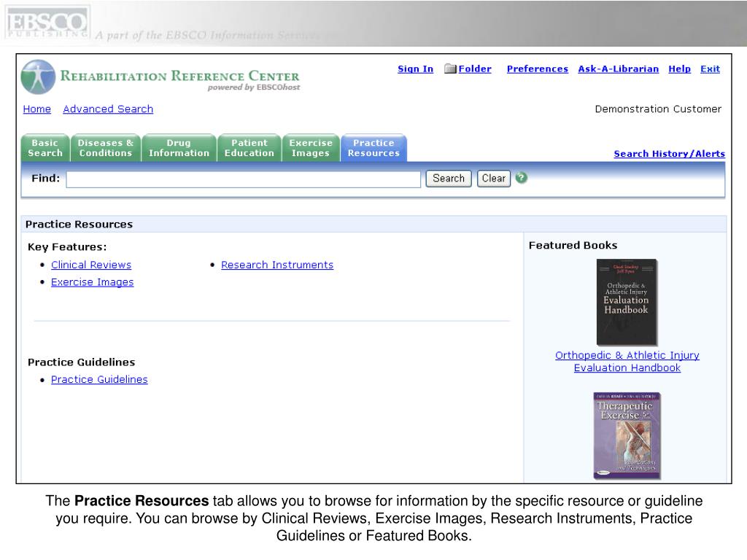Screen dimensions: 747x560
Task: Click the EBSCO Publishing logo
Action: (47, 23)
